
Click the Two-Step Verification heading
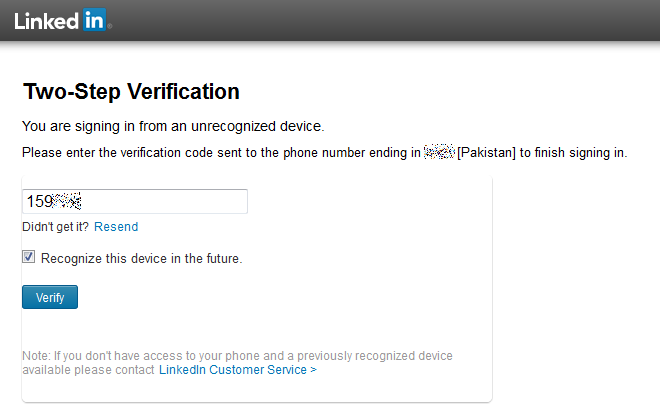coord(131,91)
